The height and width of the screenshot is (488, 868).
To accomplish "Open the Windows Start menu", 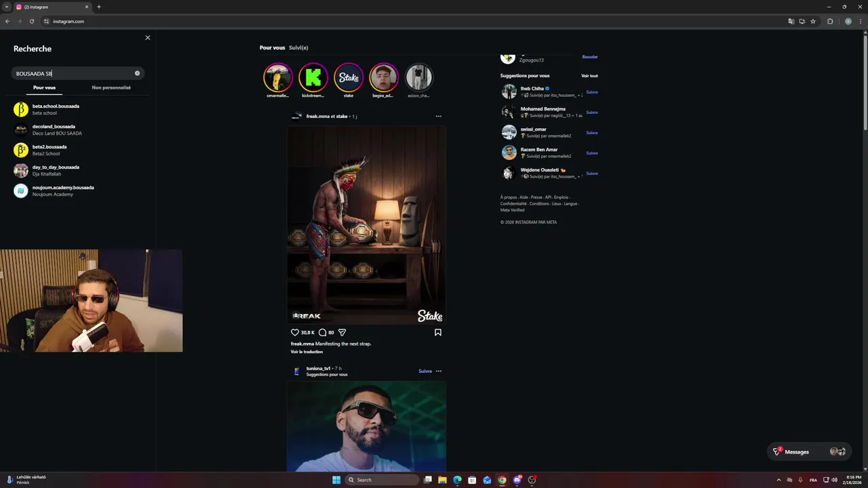I will 336,480.
